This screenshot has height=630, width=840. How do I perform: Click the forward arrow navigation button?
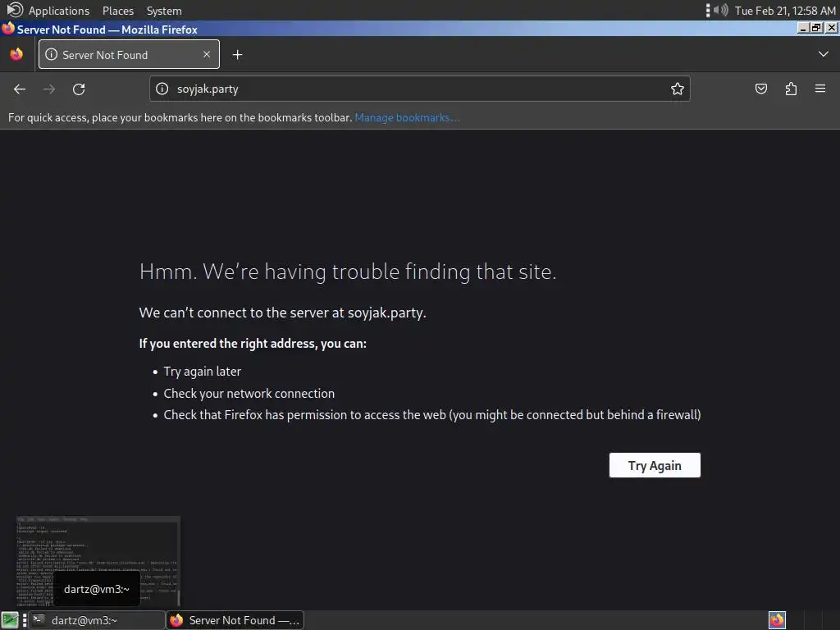point(49,89)
